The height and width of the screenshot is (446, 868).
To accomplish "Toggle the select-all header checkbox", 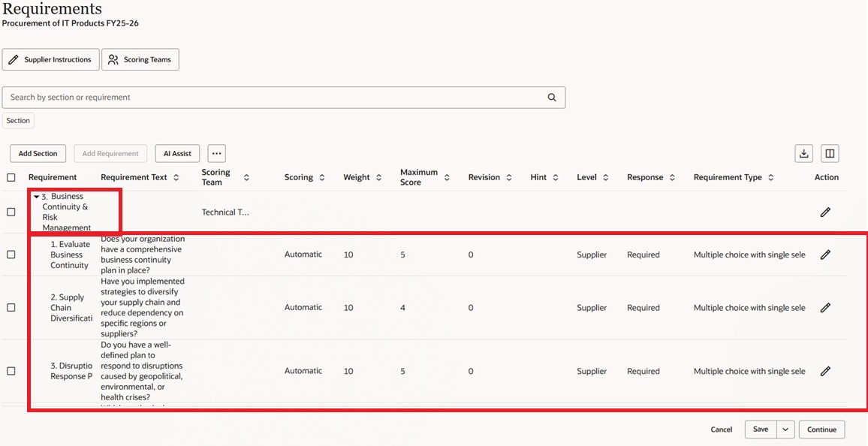I will click(11, 178).
